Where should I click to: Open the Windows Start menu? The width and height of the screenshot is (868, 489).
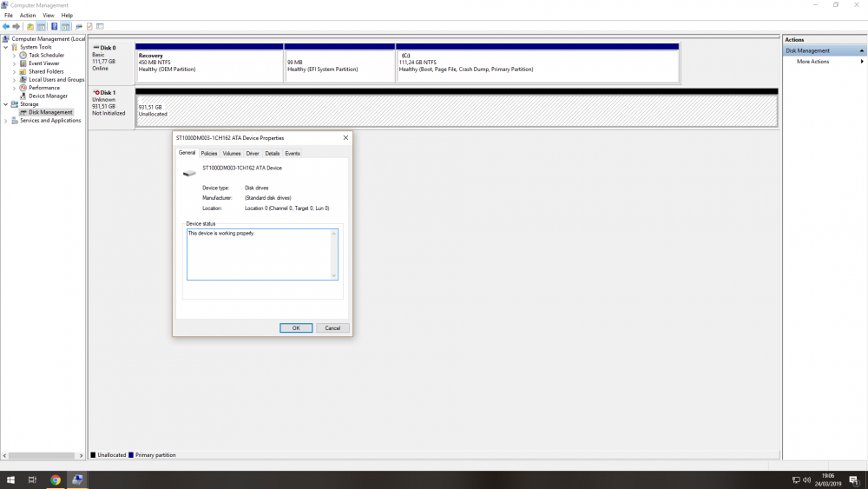[x=11, y=479]
